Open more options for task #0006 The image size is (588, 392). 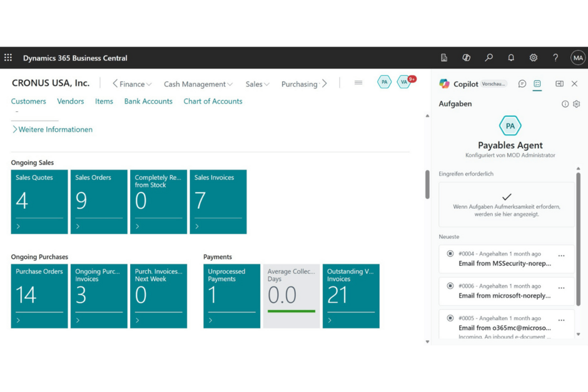[x=561, y=288]
